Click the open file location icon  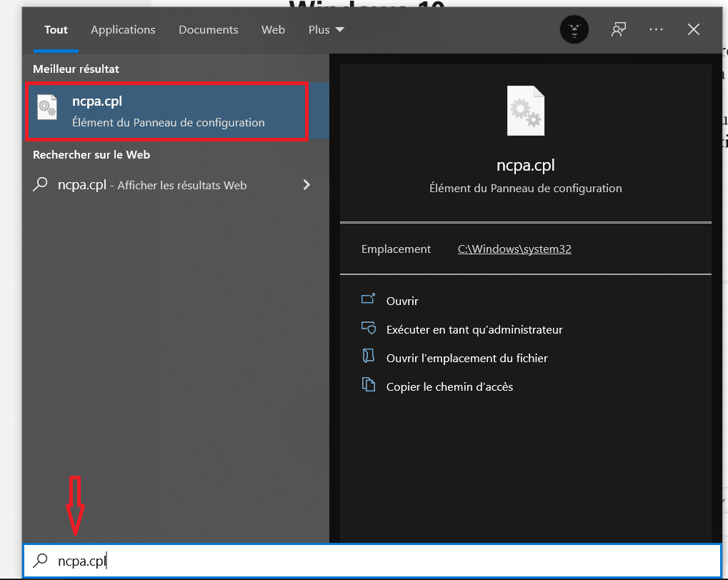[368, 356]
